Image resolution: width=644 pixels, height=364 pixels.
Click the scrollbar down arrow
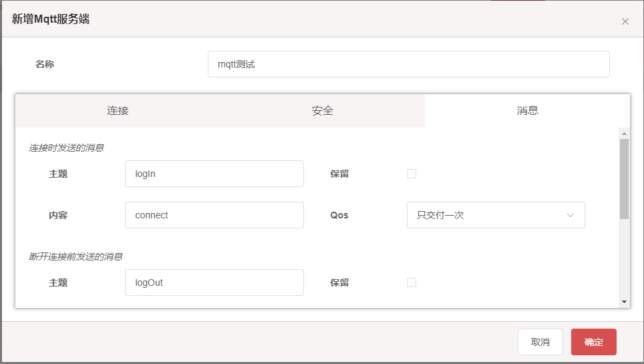(x=624, y=302)
